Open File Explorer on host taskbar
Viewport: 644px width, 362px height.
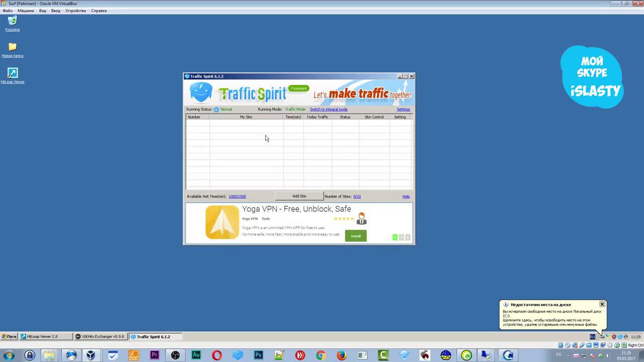(49, 355)
